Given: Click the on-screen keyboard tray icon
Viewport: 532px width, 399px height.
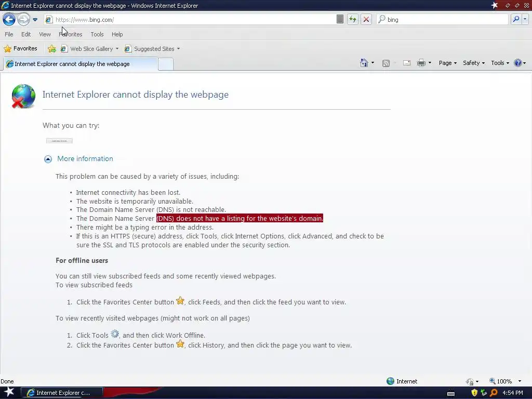Looking at the screenshot, I should coord(451,393).
